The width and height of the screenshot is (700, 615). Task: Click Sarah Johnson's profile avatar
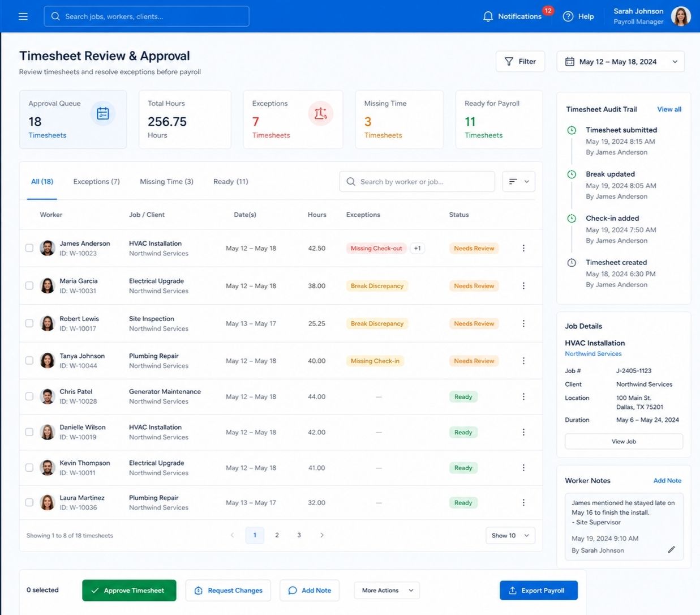[681, 16]
